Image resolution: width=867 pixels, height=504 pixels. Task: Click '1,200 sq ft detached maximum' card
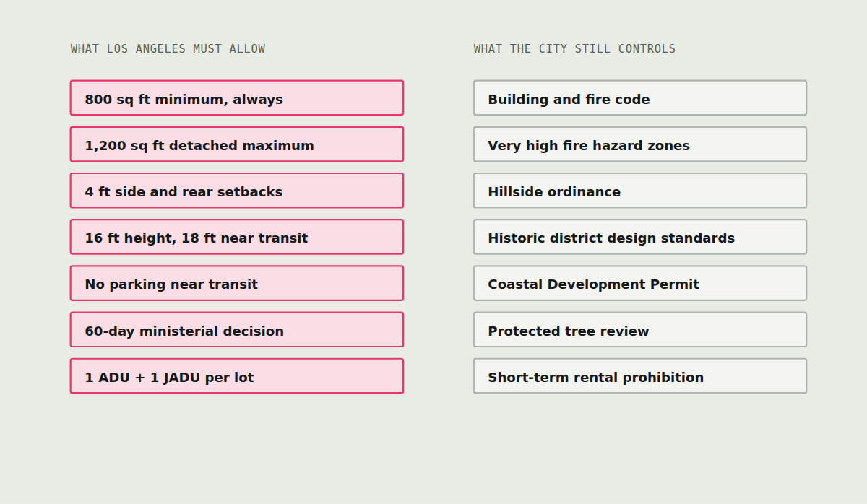click(x=237, y=144)
